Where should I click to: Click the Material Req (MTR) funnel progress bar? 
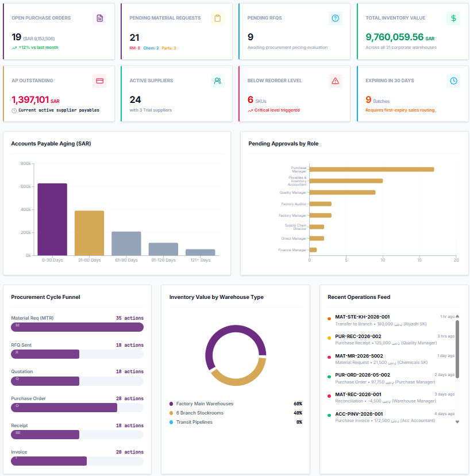(x=77, y=327)
